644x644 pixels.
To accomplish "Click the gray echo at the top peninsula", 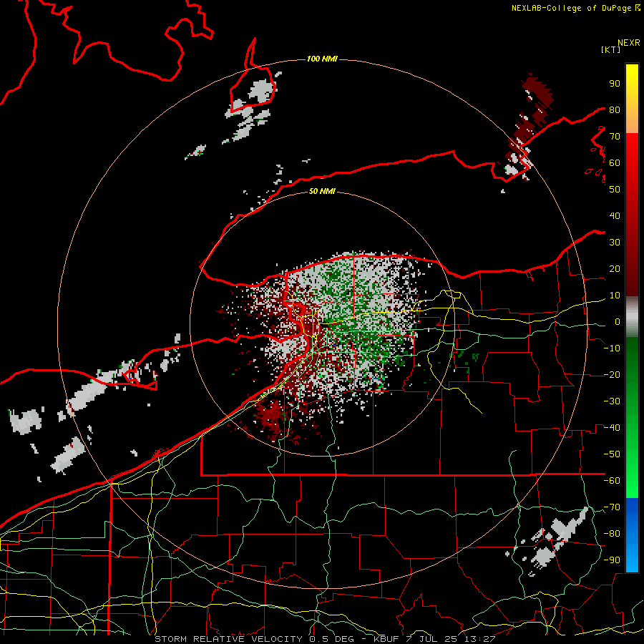I will pos(262,91).
